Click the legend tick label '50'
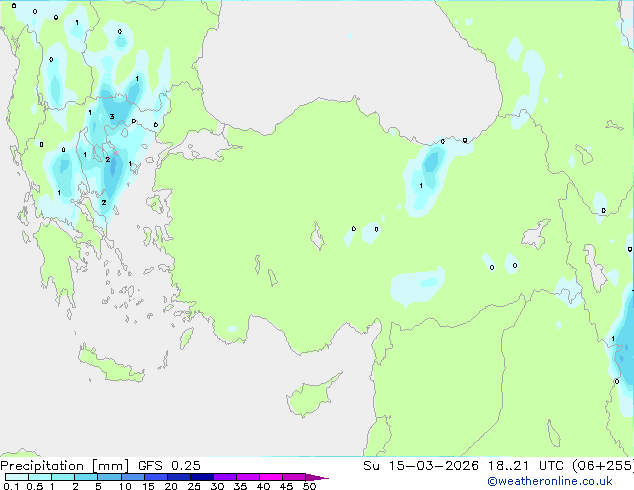The width and height of the screenshot is (634, 490). (x=309, y=486)
